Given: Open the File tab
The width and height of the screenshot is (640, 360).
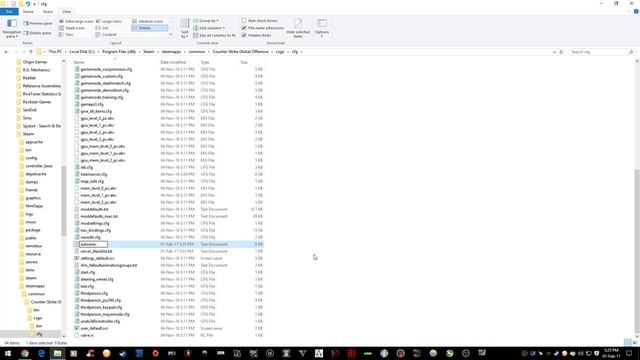Looking at the screenshot, I should click(9, 11).
